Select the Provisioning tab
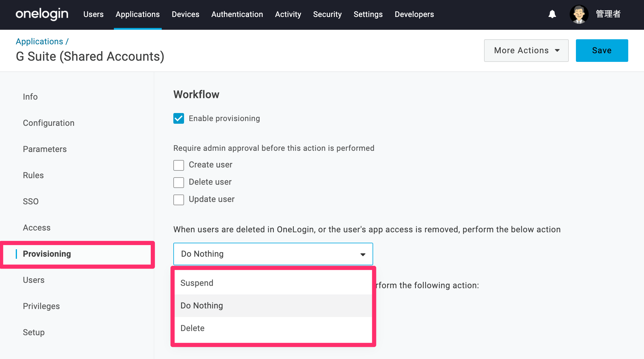The image size is (644, 359). pyautogui.click(x=47, y=254)
